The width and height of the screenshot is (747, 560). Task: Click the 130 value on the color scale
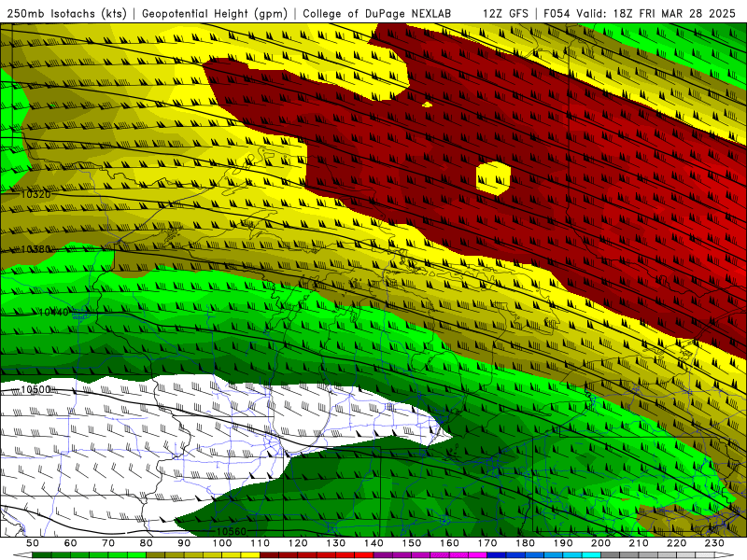pyautogui.click(x=336, y=543)
